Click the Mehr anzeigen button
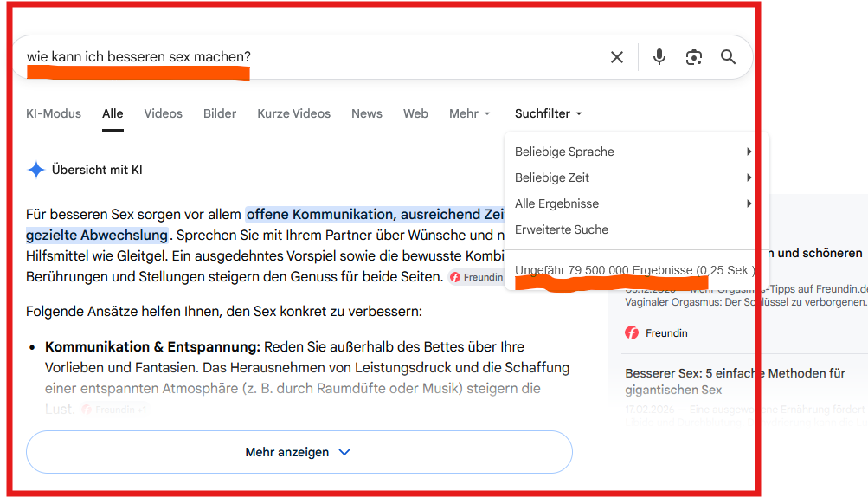This screenshot has height=497, width=868. coord(299,452)
